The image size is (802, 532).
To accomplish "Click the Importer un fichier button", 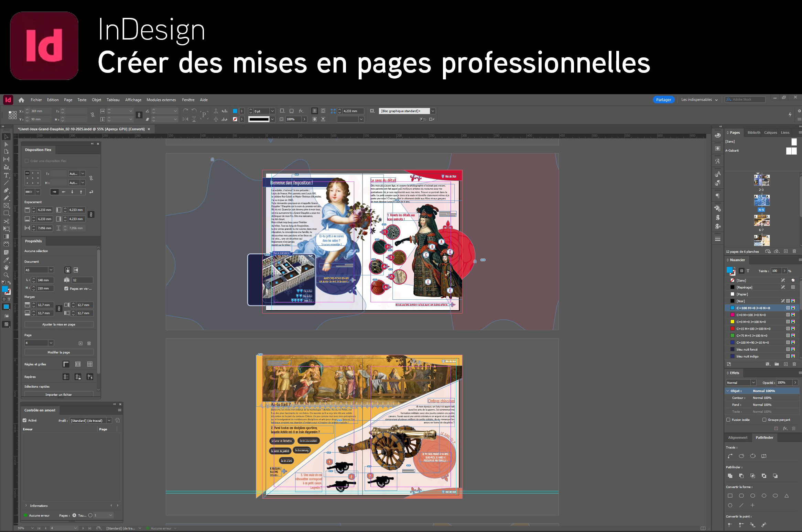I will [59, 395].
